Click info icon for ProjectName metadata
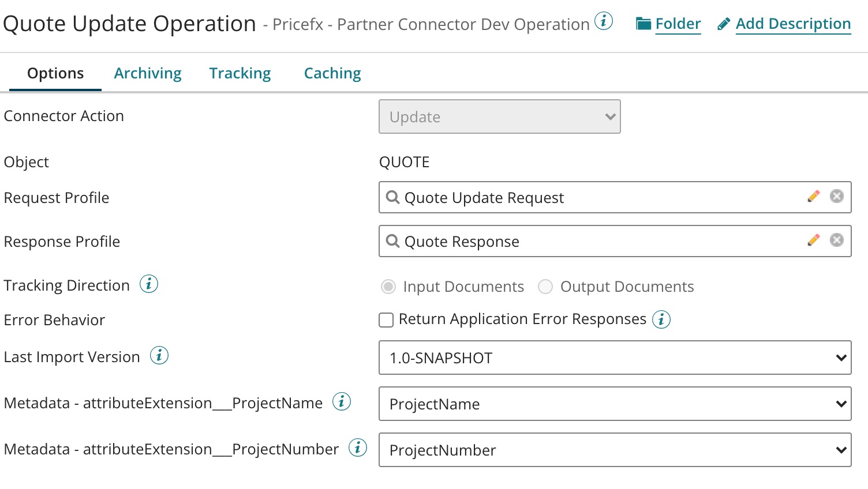 coord(342,402)
